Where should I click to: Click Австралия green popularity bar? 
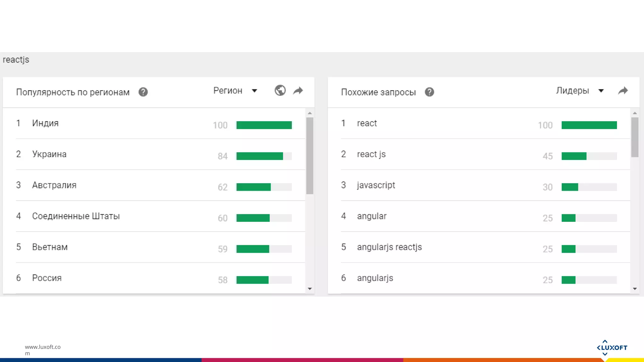[x=253, y=187]
